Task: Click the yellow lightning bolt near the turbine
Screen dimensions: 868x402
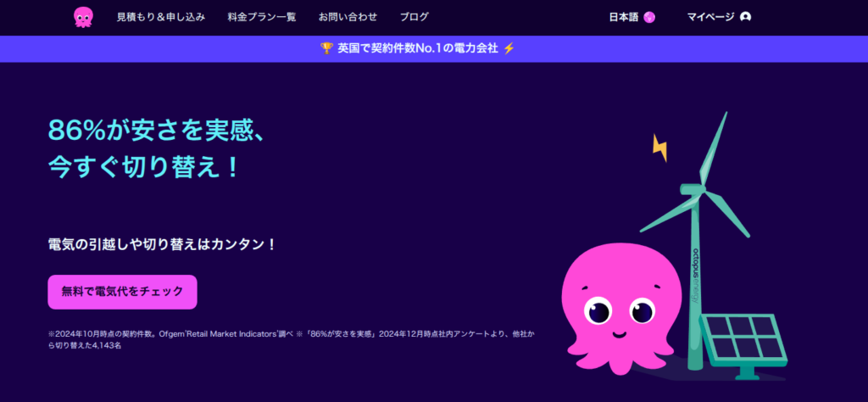Action: (x=659, y=148)
